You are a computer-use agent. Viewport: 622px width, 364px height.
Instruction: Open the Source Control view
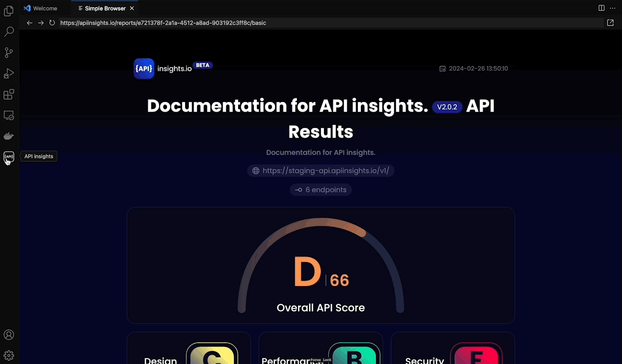pos(9,53)
